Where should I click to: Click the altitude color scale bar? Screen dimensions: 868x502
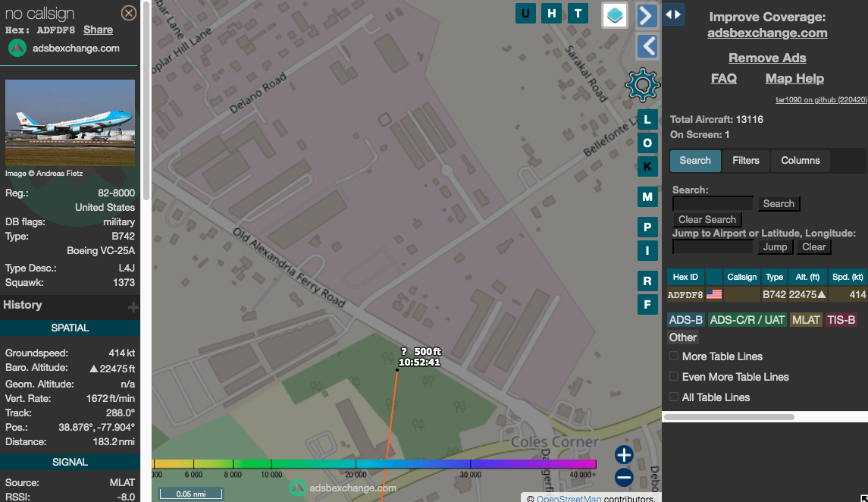[374, 464]
